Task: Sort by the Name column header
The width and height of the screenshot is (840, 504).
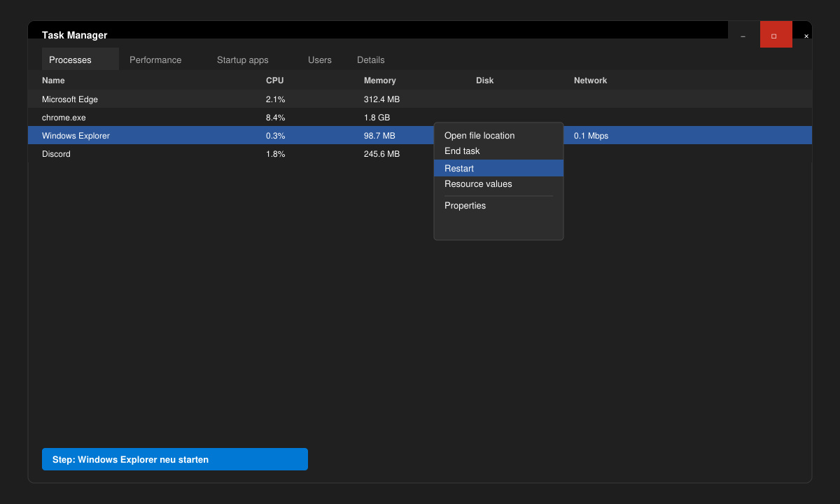Action: [x=53, y=80]
